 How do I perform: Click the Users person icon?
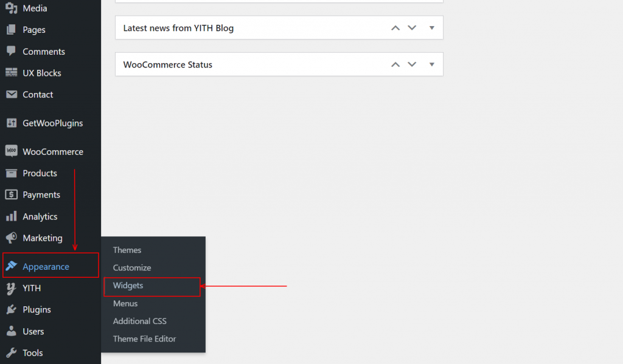[11, 331]
